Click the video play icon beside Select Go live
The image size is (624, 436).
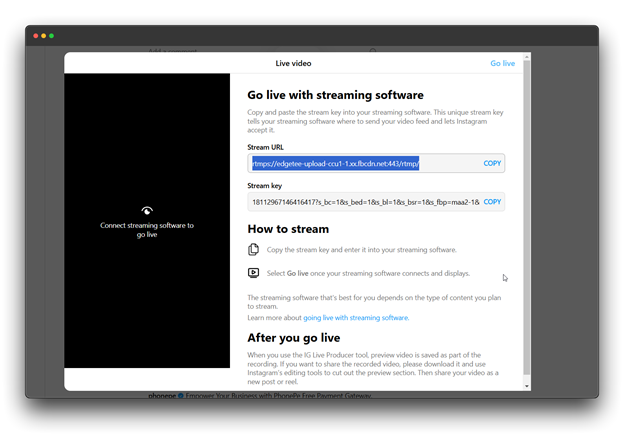point(254,273)
